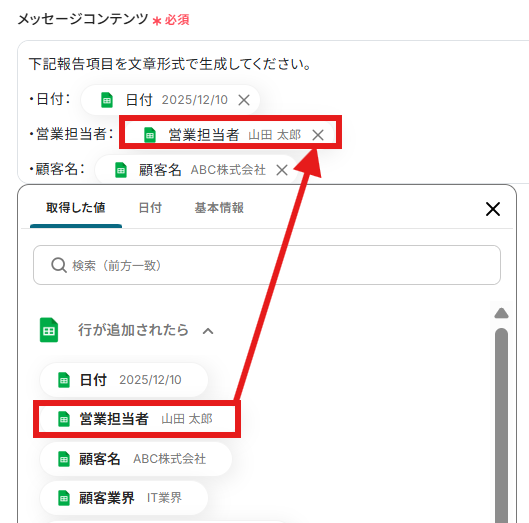Select the 取得した値 tab
Screen dimensions: 529x523
(76, 208)
